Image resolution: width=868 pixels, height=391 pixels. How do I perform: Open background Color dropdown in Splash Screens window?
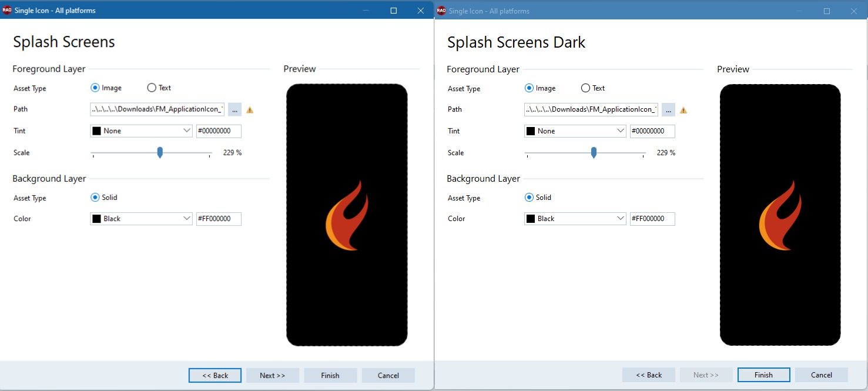coord(141,219)
